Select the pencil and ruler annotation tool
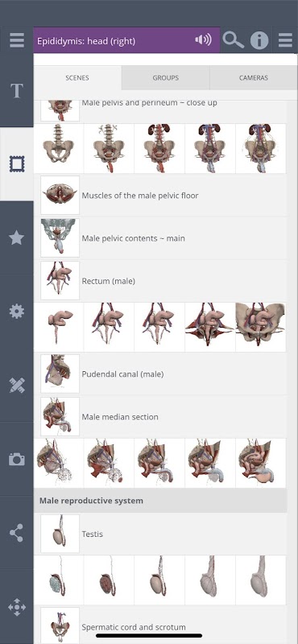 (17, 386)
